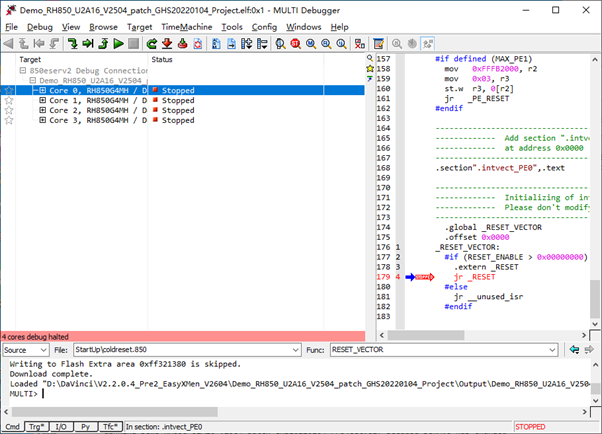The image size is (602, 434).
Task: Click the up-stack arrow icon in toolbar
Action: [x=23, y=43]
